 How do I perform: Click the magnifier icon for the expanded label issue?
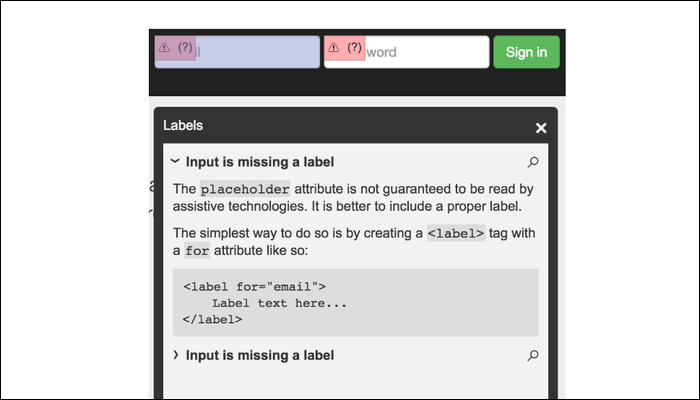point(533,162)
